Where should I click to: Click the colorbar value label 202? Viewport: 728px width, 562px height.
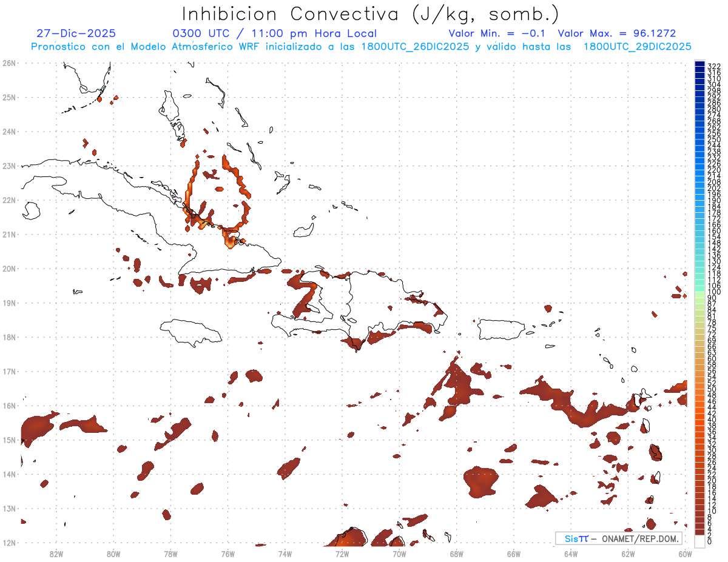(714, 189)
